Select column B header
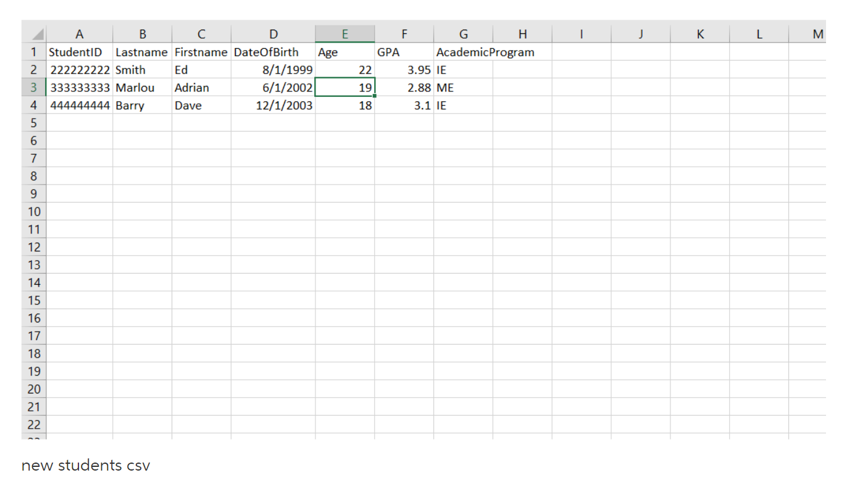The width and height of the screenshot is (868, 478). [x=143, y=34]
